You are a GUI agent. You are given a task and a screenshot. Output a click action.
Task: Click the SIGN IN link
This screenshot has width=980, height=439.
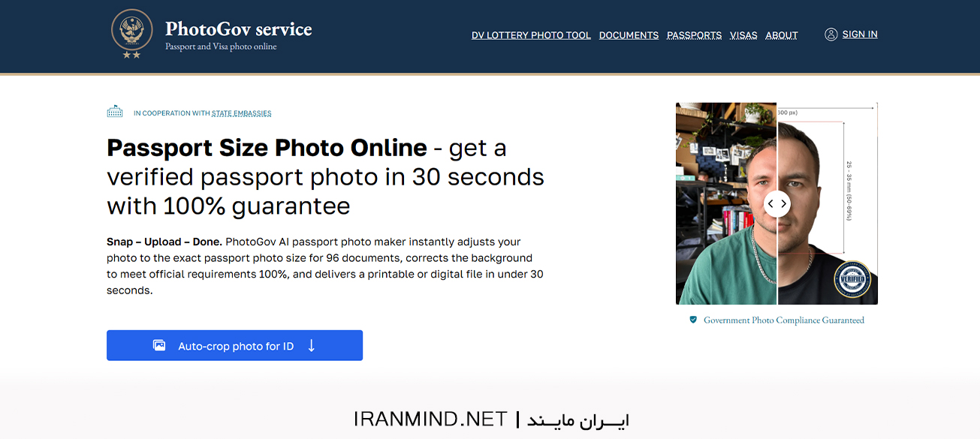tap(860, 35)
